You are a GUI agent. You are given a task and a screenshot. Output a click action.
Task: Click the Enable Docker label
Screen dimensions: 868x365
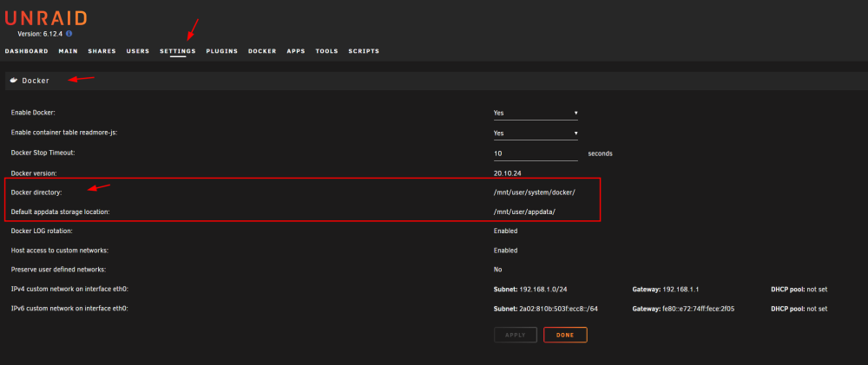(x=33, y=113)
